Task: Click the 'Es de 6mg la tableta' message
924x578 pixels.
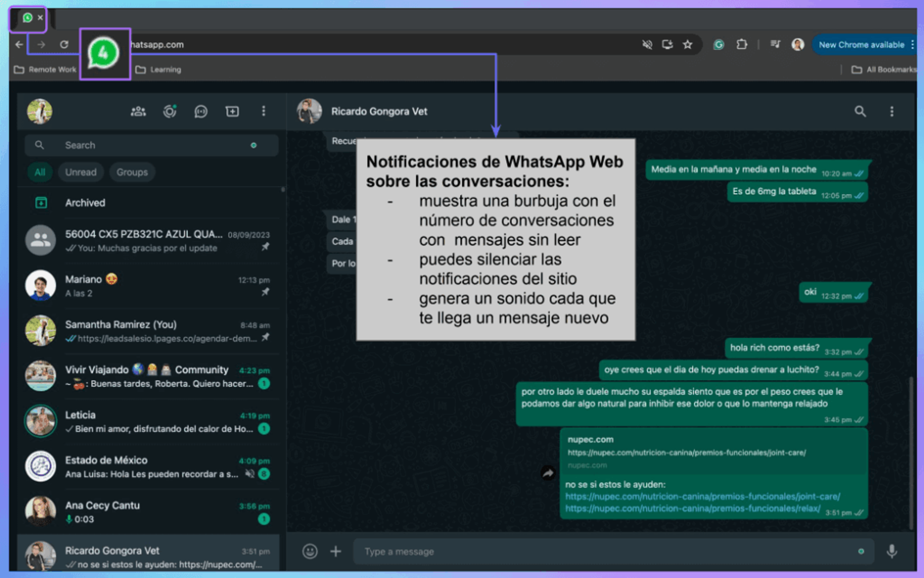Action: coord(797,192)
